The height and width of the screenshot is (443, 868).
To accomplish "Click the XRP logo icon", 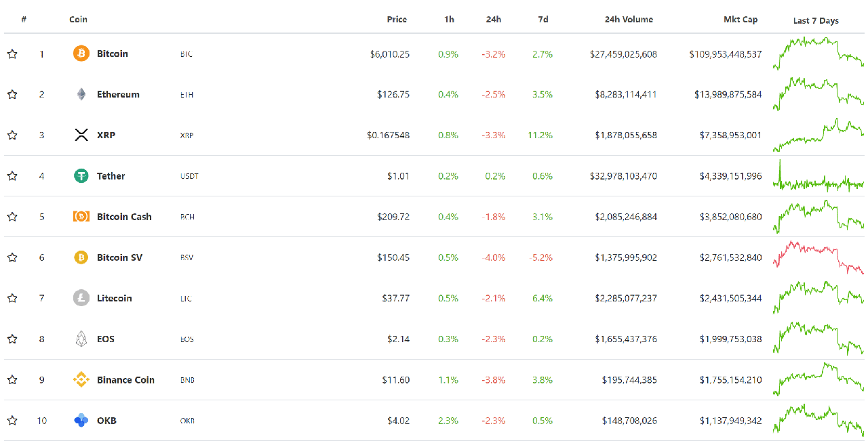I will [81, 135].
